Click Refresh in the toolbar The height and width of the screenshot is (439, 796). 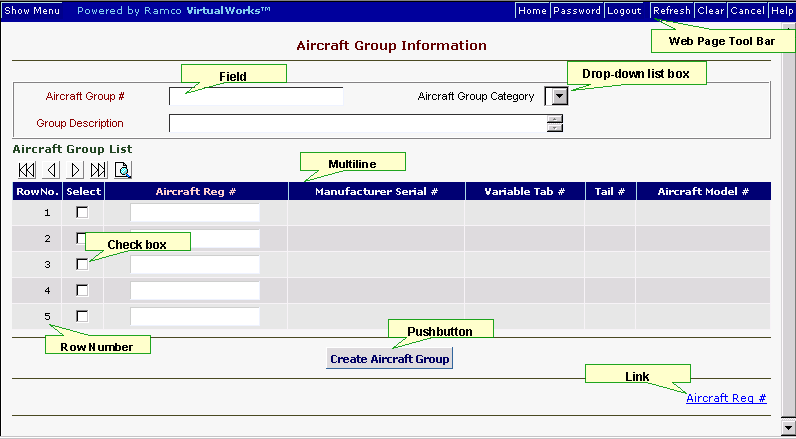coord(672,11)
